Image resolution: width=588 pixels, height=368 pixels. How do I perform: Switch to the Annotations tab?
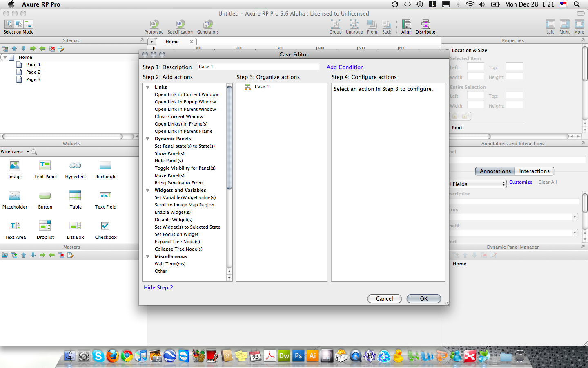click(x=495, y=171)
